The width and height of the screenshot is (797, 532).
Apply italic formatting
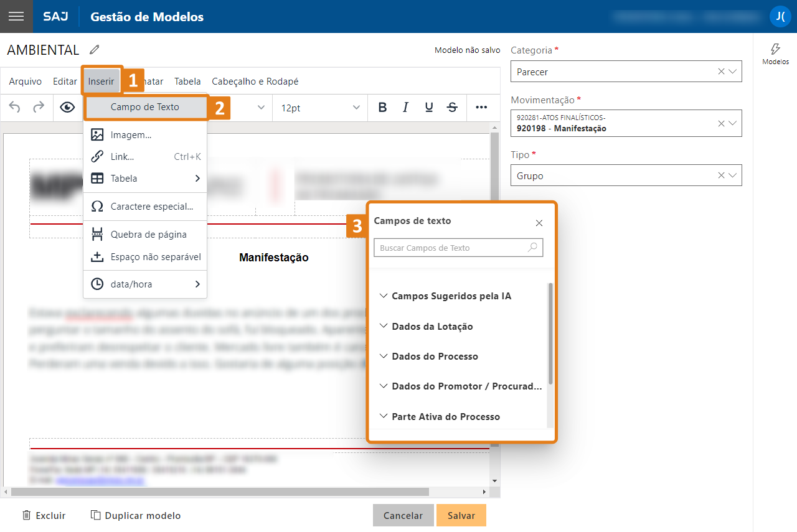click(405, 107)
